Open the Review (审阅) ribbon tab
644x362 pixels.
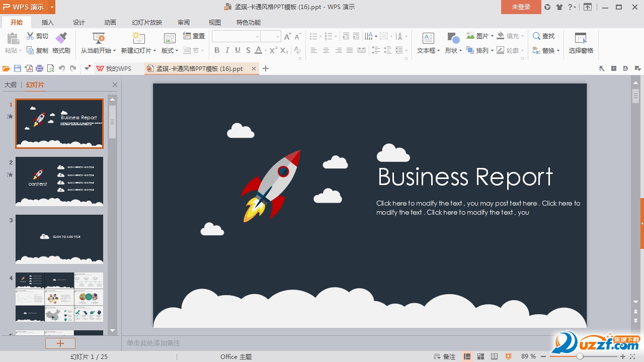tap(184, 22)
